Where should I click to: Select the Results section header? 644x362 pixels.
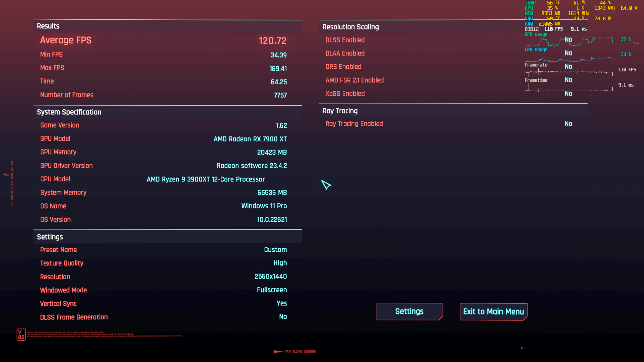click(48, 26)
